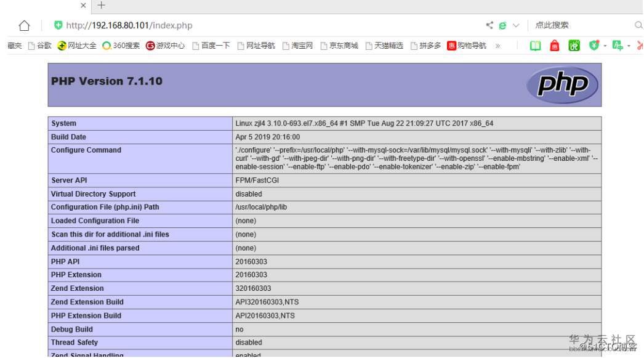644x358 pixels.
Task: Click the green book reader extension icon
Action: (x=535, y=46)
